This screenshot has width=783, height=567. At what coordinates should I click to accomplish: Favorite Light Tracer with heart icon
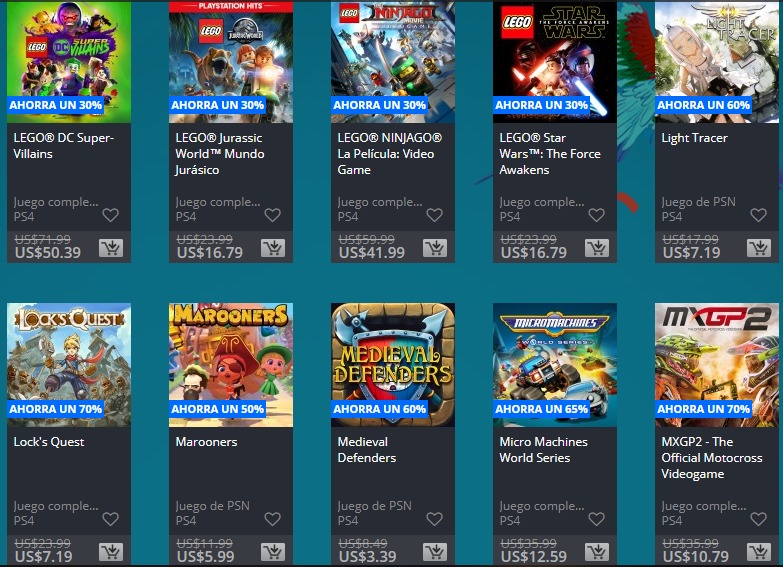[759, 215]
